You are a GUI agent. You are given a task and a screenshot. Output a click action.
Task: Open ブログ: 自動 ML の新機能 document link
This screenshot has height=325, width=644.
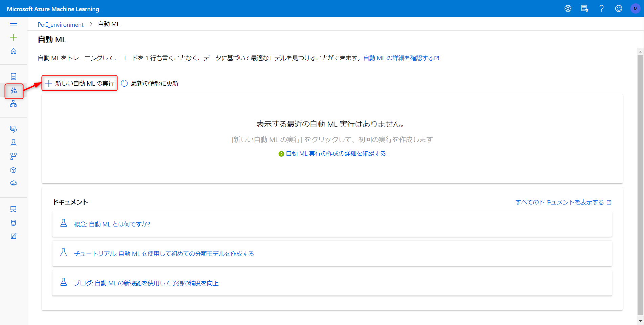[146, 283]
